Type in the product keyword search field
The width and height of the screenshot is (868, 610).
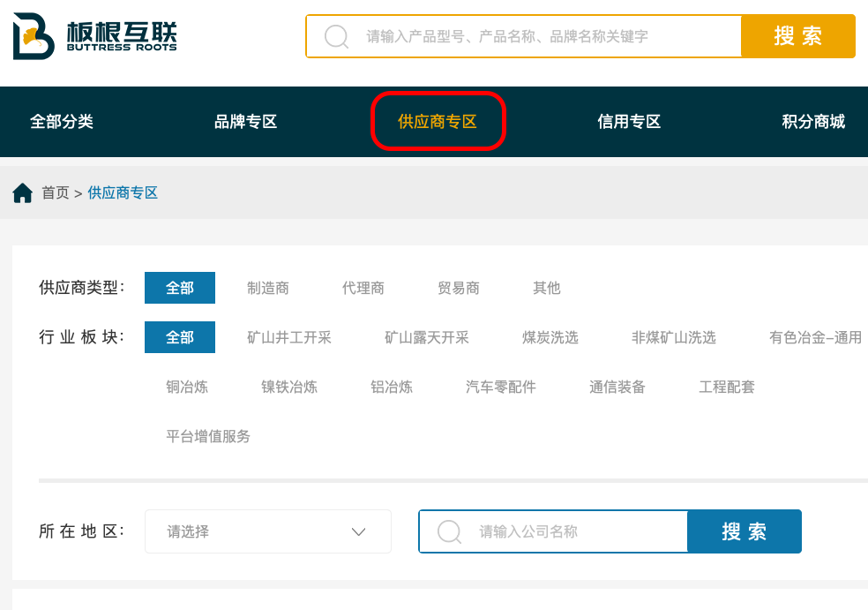[547, 36]
